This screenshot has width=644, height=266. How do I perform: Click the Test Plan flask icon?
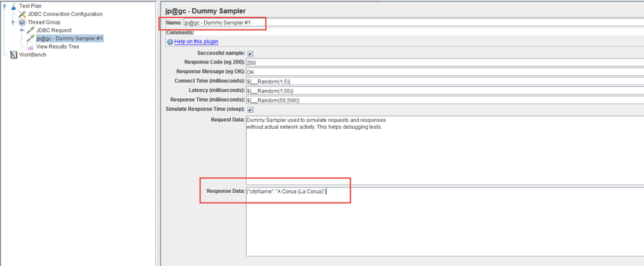pyautogui.click(x=13, y=6)
